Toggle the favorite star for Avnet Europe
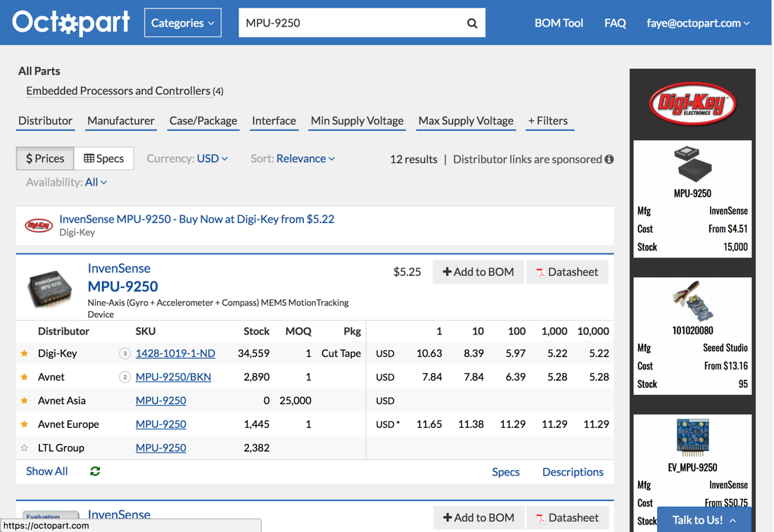The image size is (774, 532). pos(25,424)
